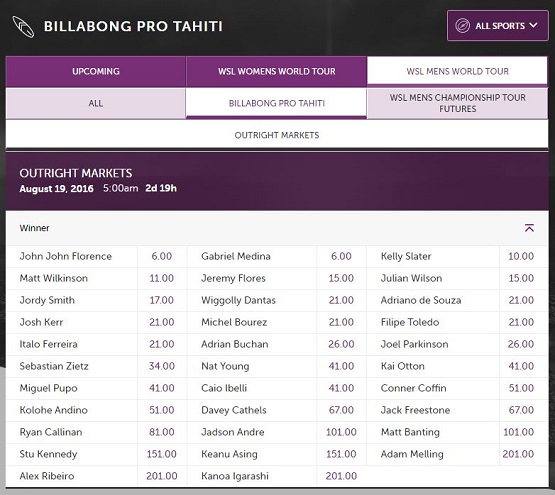Select Matt Banting odds 101.00
The width and height of the screenshot is (555, 495).
(521, 432)
